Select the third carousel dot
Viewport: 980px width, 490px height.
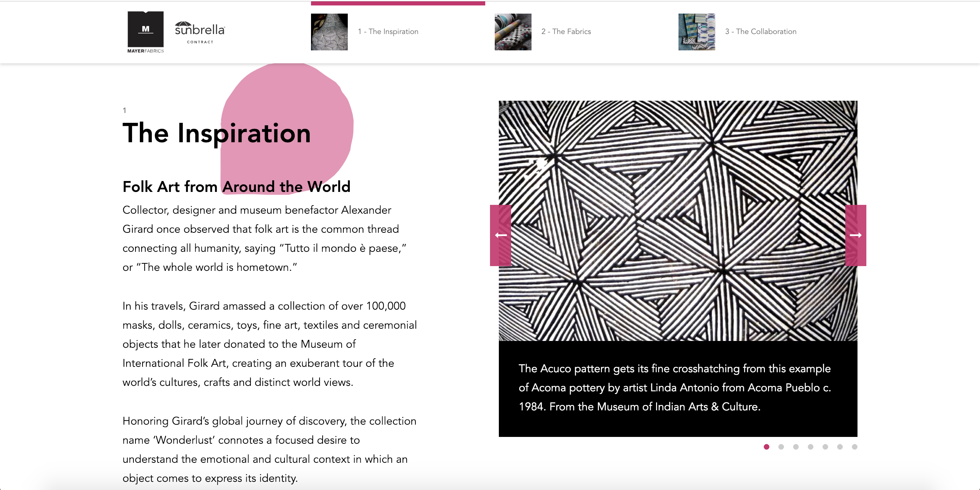(x=796, y=447)
